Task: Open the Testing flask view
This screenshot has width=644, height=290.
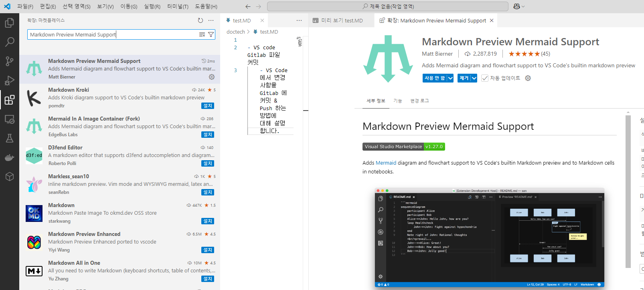Action: point(9,138)
